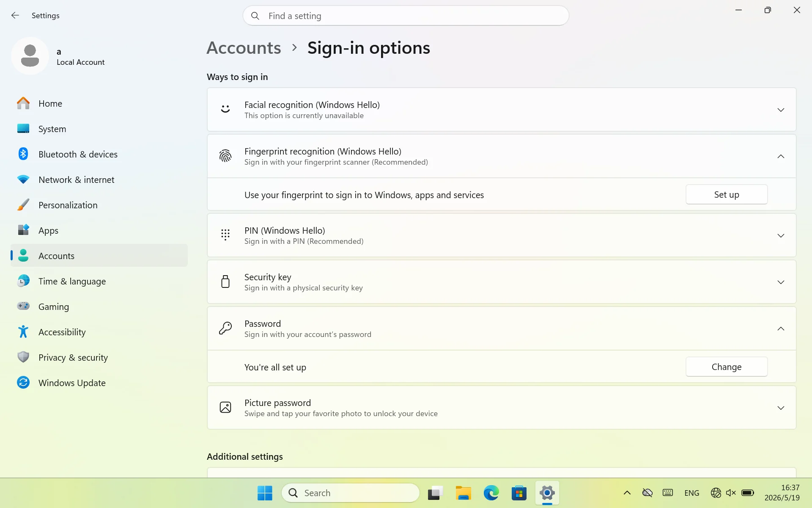Click Set up fingerprint button
This screenshot has width=812, height=508.
click(x=727, y=194)
